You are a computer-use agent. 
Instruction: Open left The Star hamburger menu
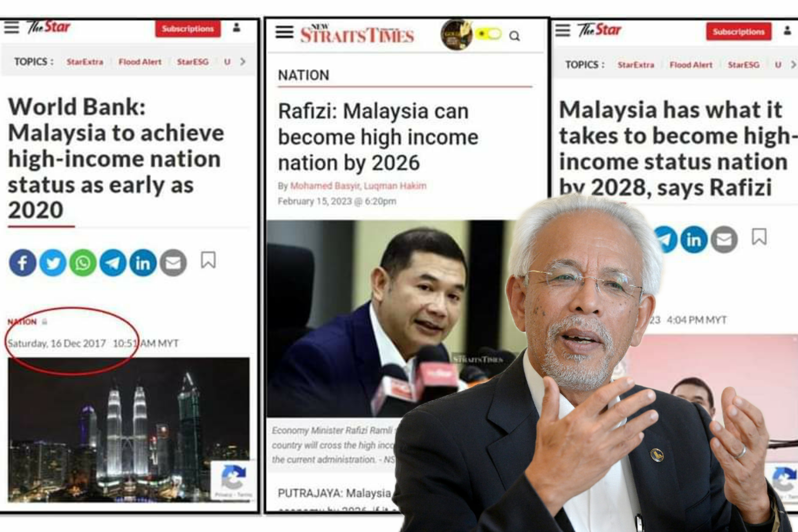pos(11,27)
